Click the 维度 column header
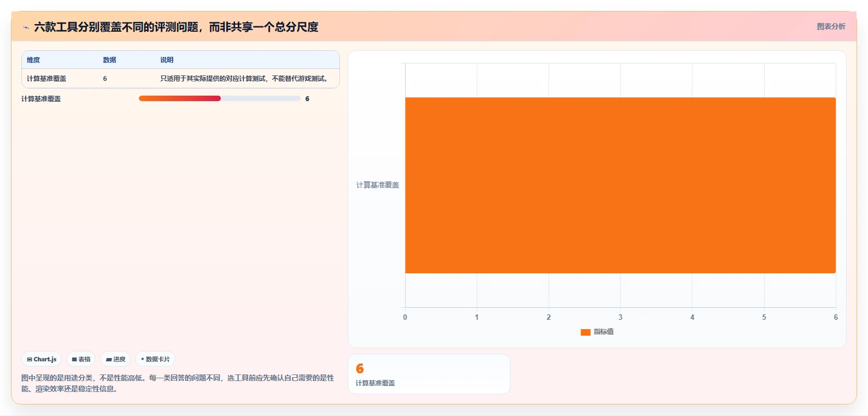The width and height of the screenshot is (868, 416). point(33,60)
